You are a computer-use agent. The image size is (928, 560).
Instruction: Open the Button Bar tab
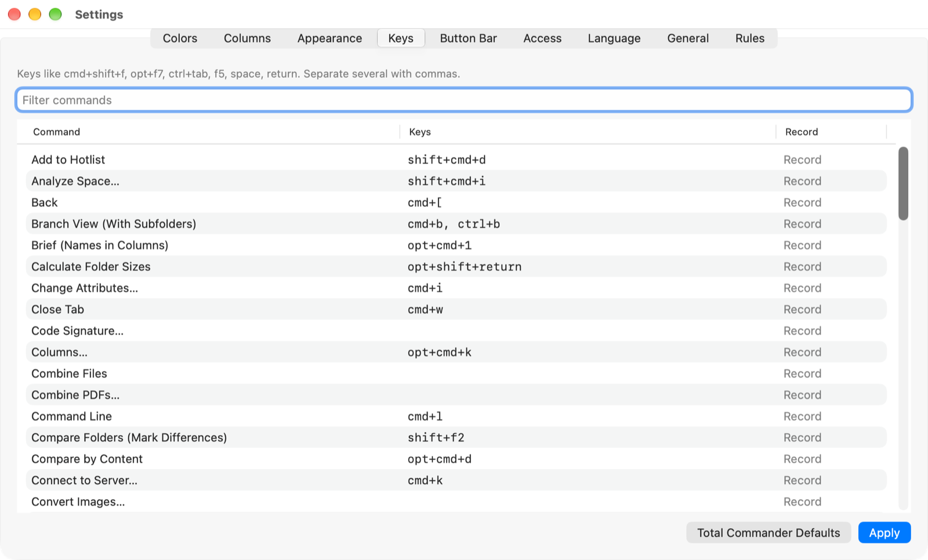468,38
